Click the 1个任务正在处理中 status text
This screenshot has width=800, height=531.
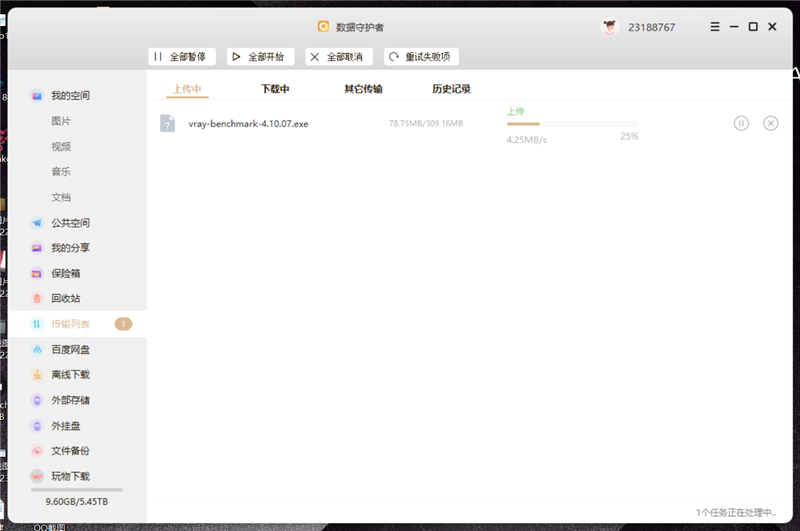(736, 512)
